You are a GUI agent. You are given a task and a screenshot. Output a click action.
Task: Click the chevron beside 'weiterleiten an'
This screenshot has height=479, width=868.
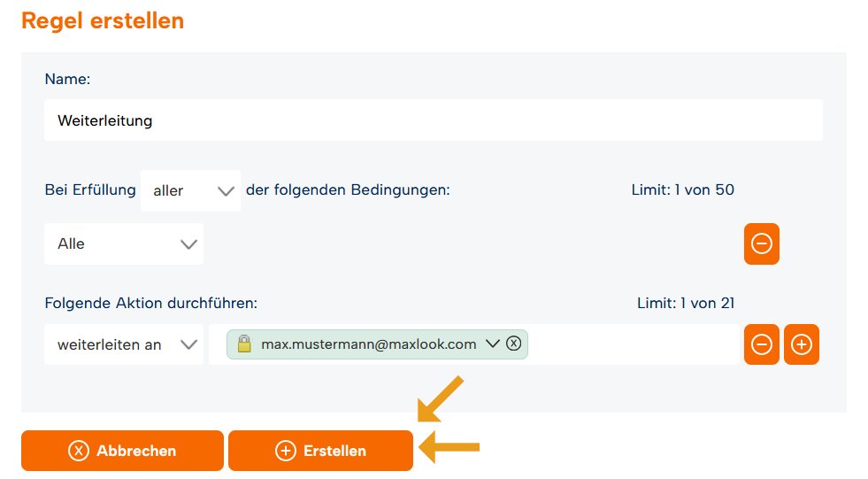pyautogui.click(x=188, y=345)
